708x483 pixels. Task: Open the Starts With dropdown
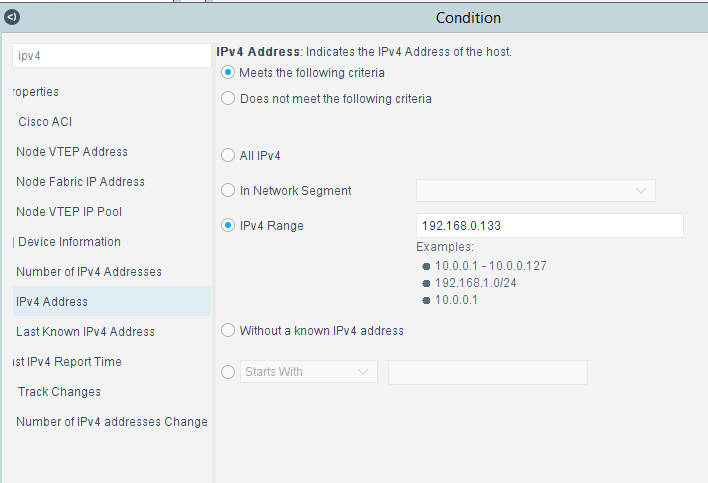point(309,372)
